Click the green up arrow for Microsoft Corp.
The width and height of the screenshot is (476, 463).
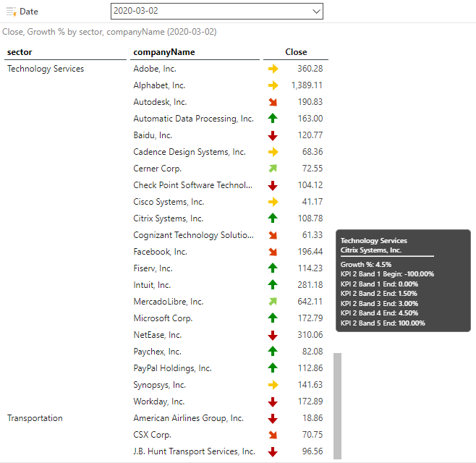273,318
